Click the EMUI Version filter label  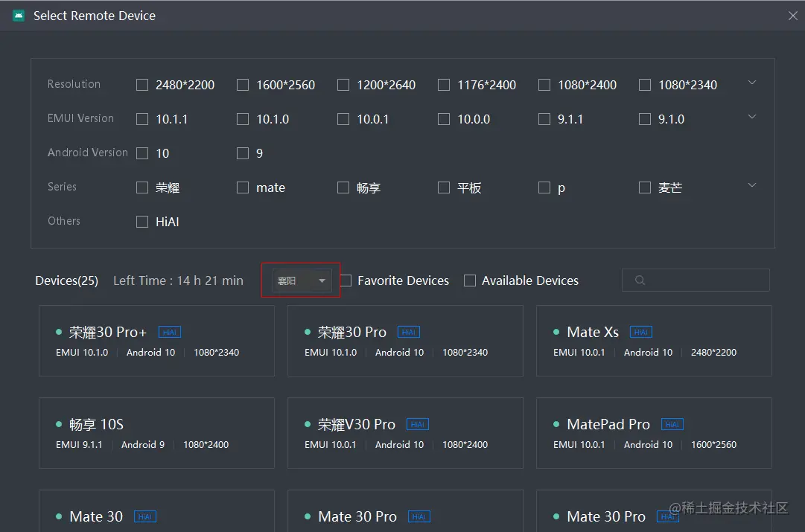[x=80, y=118]
